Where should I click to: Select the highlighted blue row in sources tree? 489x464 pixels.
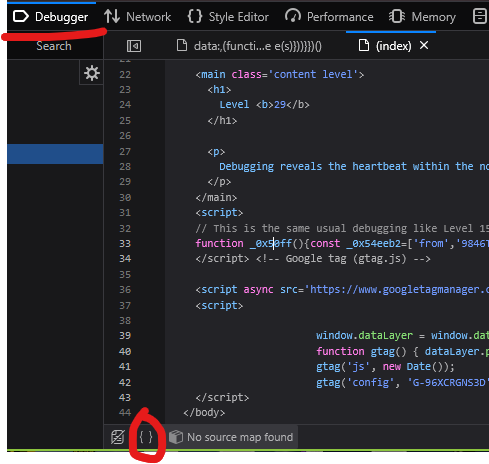[55, 154]
